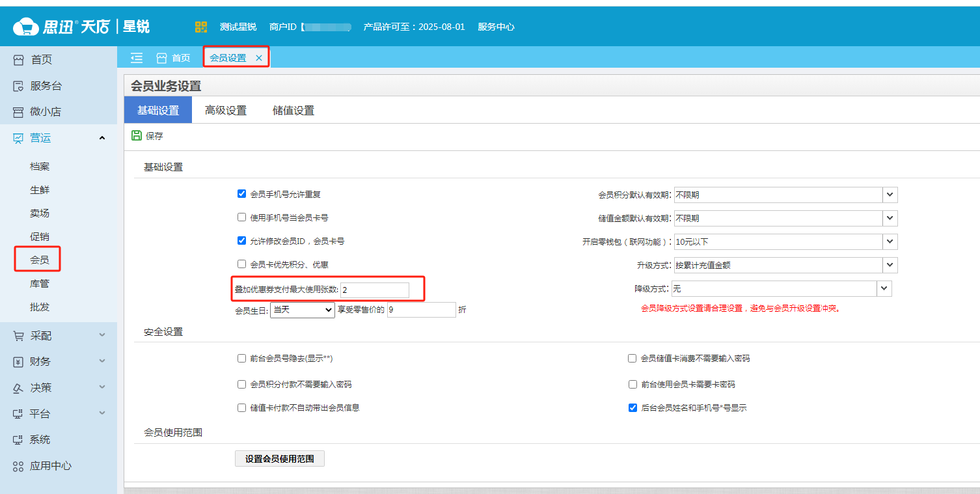The height and width of the screenshot is (494, 980).
Task: Uncheck 会员手机号允许重复 checkbox
Action: (242, 194)
